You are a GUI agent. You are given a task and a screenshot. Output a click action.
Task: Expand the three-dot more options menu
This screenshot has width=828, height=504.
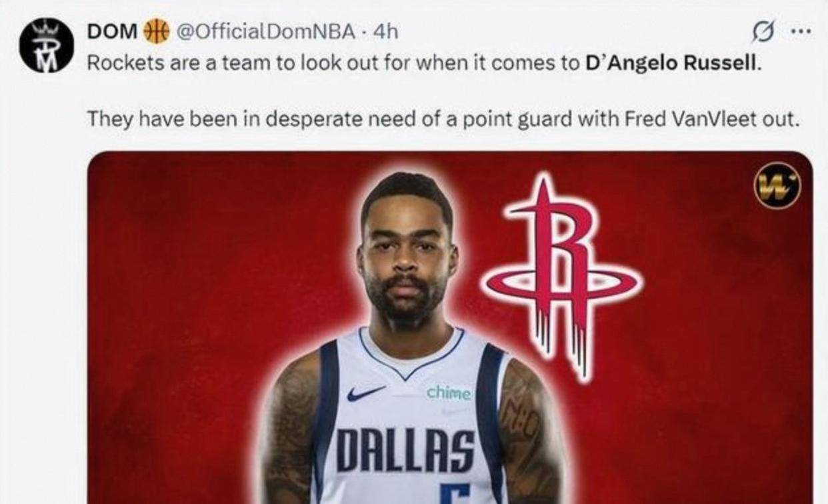pyautogui.click(x=800, y=31)
